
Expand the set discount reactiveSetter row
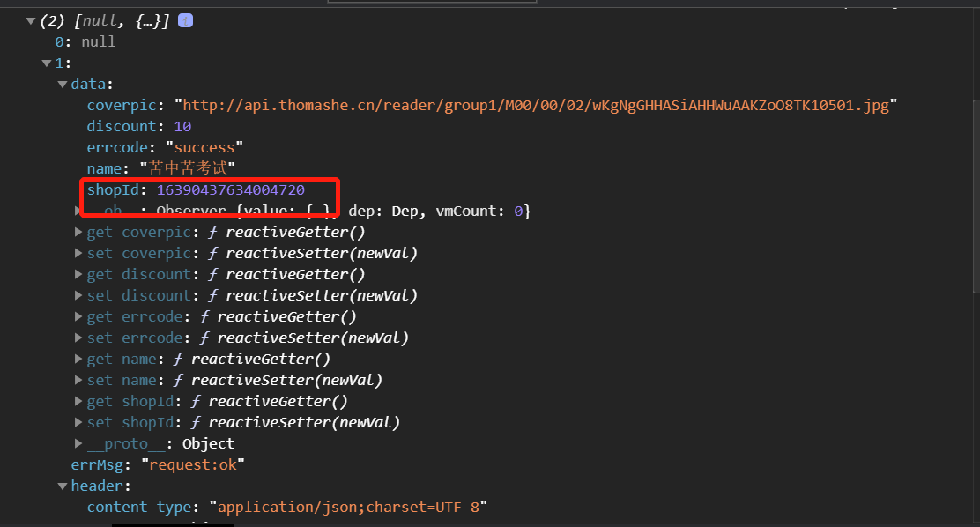tap(78, 295)
